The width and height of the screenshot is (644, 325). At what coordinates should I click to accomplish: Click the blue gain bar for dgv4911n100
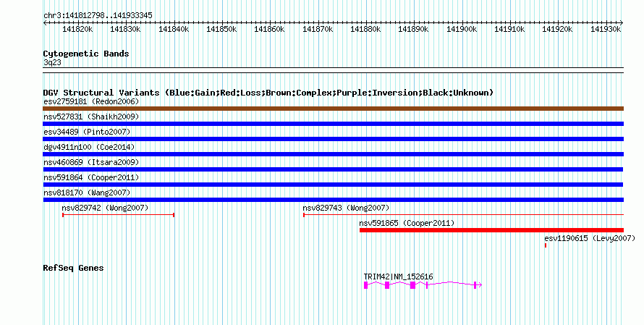(333, 154)
